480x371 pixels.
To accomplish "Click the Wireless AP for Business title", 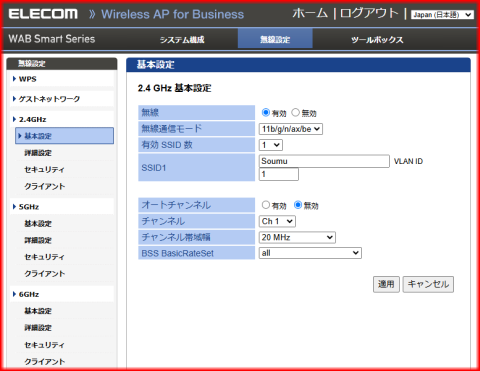I will click(x=173, y=14).
